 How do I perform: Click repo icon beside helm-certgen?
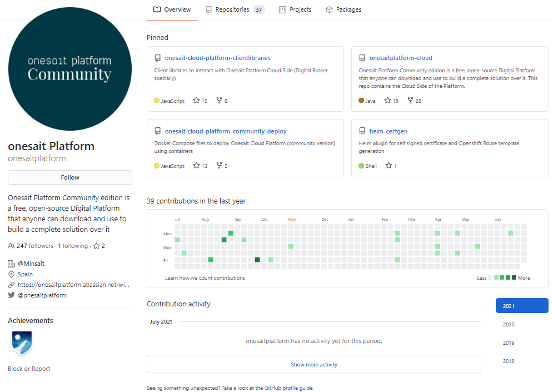(362, 131)
